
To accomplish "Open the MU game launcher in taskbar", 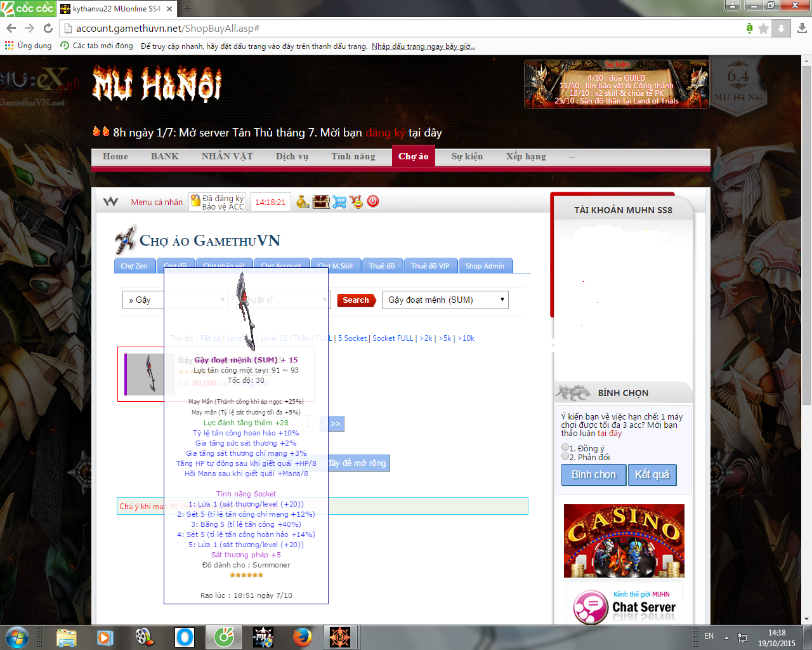I will (263, 637).
